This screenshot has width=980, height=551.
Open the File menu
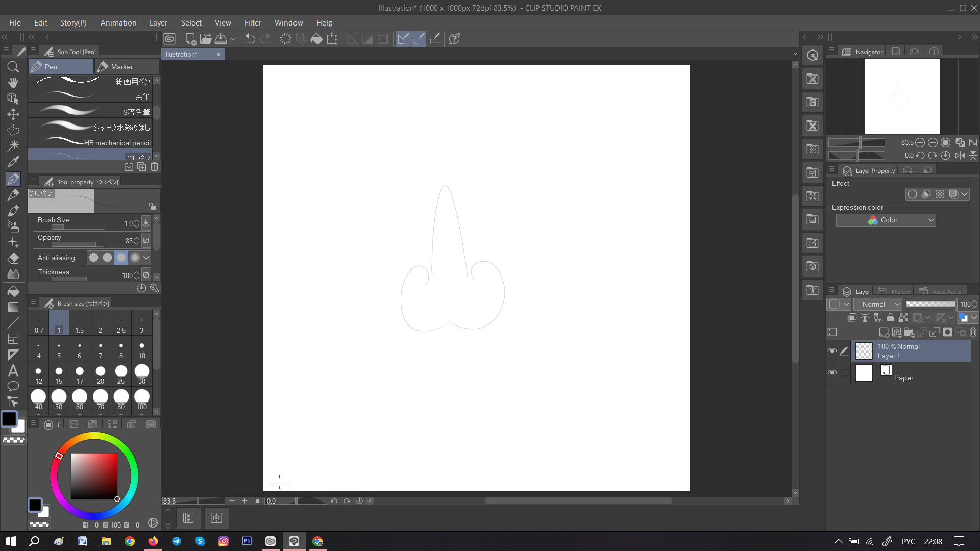(x=15, y=23)
